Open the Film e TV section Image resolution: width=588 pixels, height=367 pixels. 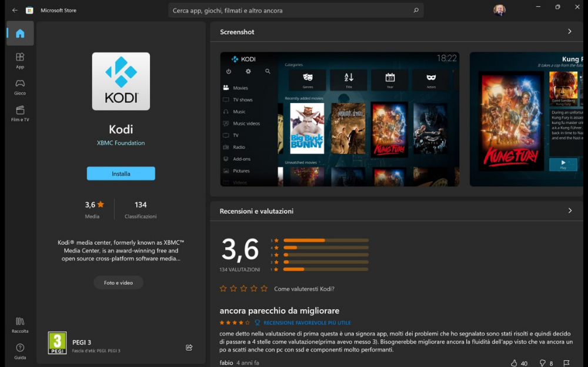click(x=20, y=114)
